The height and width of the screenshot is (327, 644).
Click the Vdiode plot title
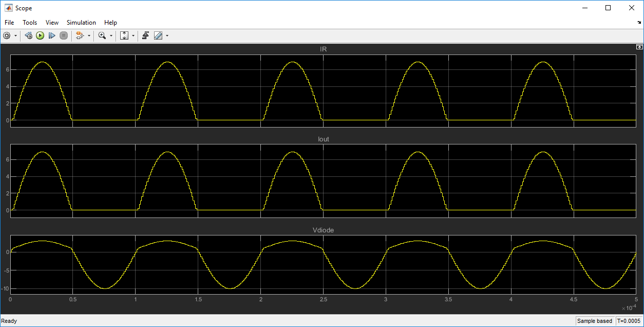pos(323,230)
